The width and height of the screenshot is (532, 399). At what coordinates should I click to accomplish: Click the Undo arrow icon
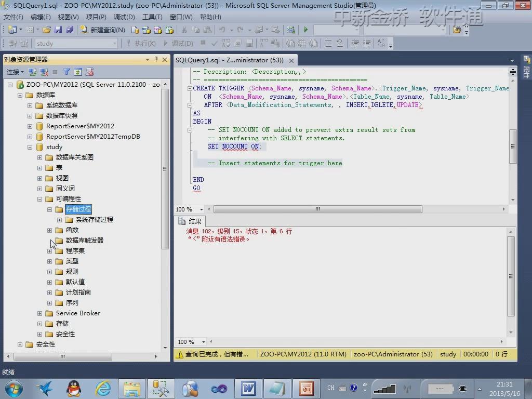(x=222, y=30)
